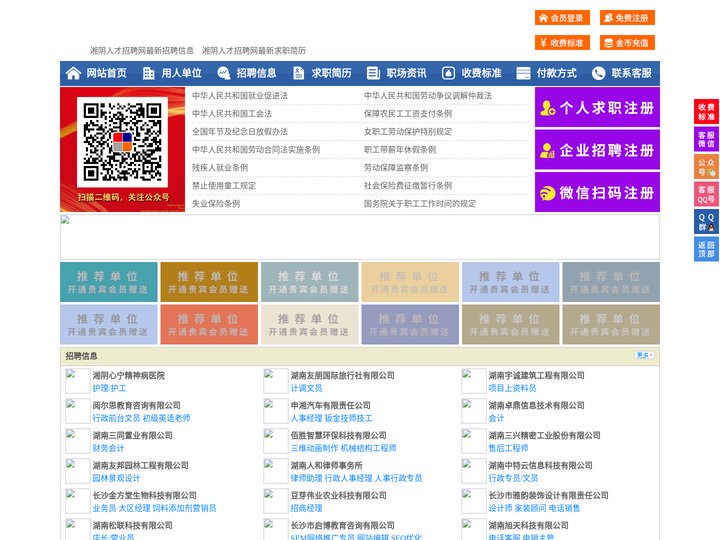
Task: Click 微信扫码注册 purple button
Action: 597,192
